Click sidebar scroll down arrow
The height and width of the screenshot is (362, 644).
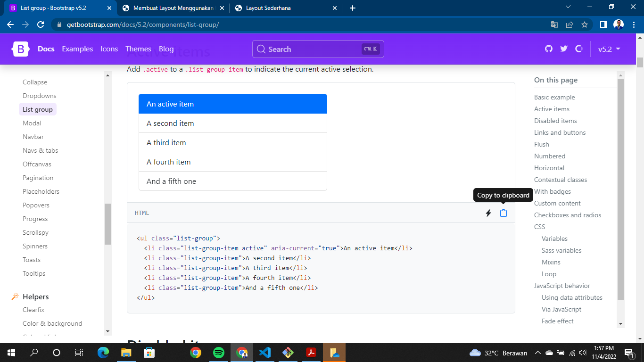coord(107,331)
